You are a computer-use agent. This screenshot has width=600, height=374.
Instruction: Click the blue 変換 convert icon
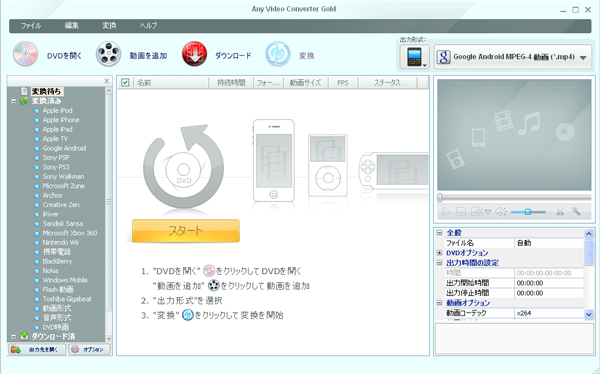278,54
